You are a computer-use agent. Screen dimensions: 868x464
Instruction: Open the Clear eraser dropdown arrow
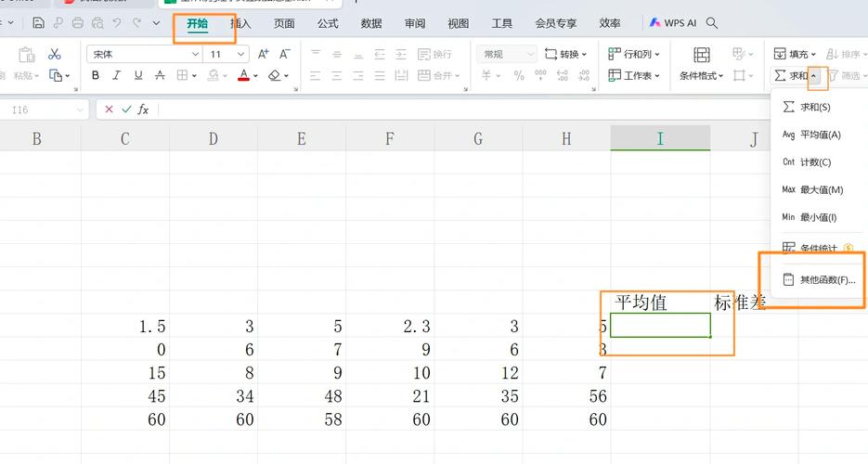coord(286,76)
